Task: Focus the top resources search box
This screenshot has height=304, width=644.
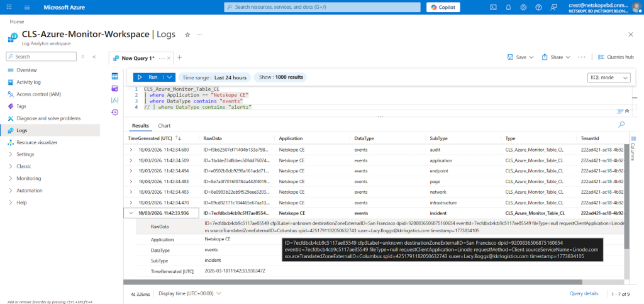Action: point(323,7)
